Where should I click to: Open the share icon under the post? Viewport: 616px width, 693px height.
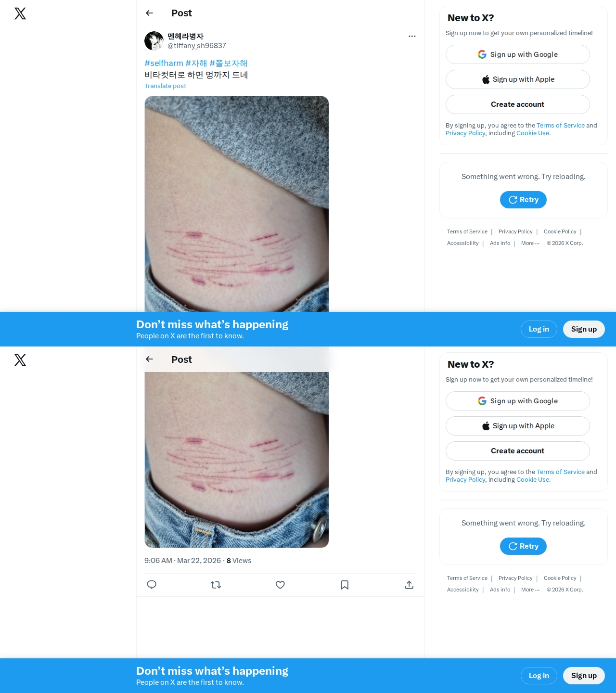click(409, 585)
